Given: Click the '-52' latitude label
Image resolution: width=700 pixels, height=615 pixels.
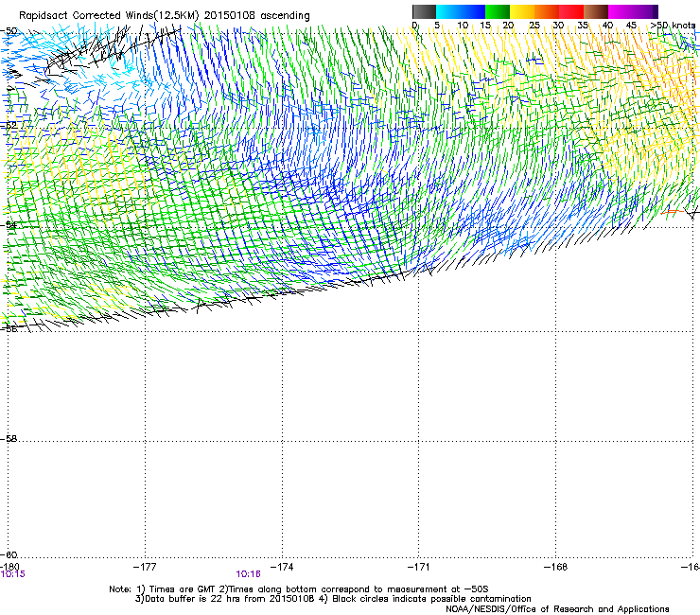Looking at the screenshot, I should tap(9, 126).
